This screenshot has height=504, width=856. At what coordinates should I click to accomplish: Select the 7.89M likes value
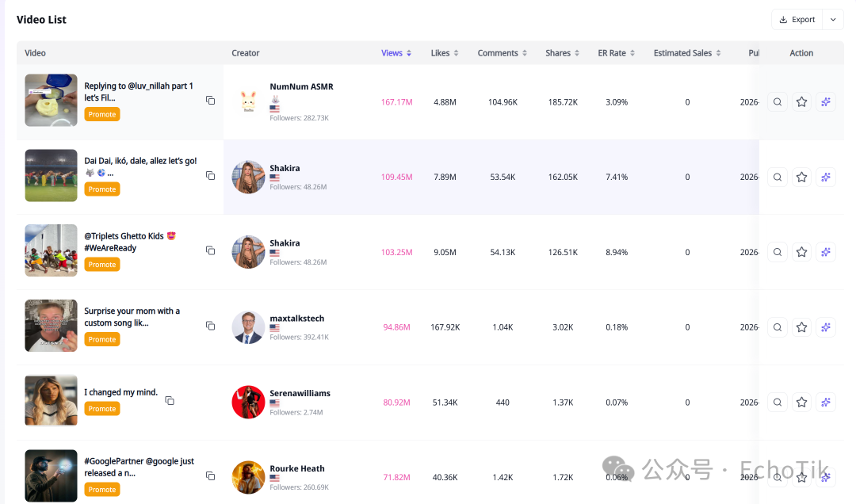445,177
